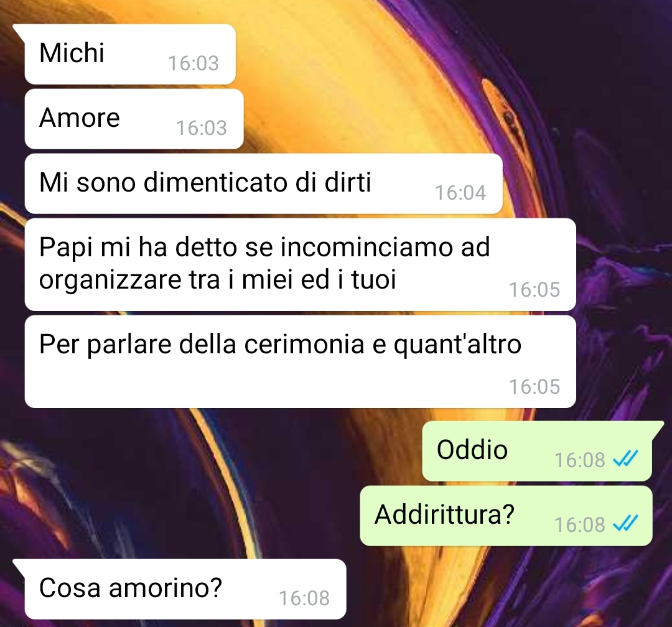
Task: Tap the 16:08 timestamp on Cosa amorino?
Action: tap(304, 598)
